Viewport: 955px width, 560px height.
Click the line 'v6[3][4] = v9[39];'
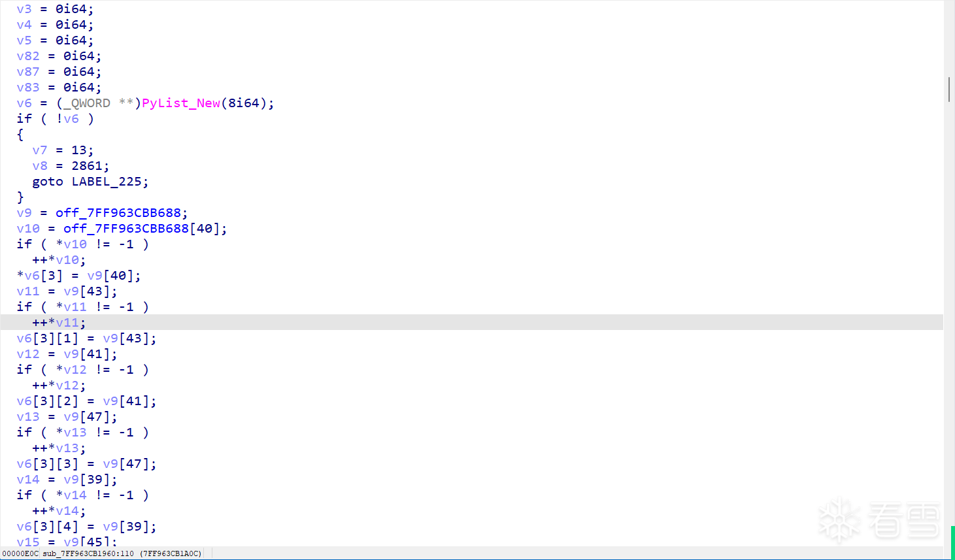tap(86, 527)
